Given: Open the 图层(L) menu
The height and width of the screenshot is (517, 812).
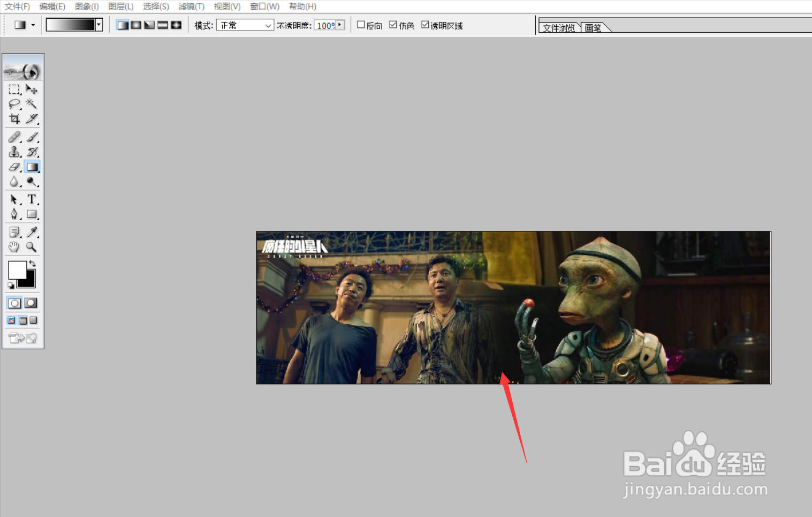Looking at the screenshot, I should 121,6.
